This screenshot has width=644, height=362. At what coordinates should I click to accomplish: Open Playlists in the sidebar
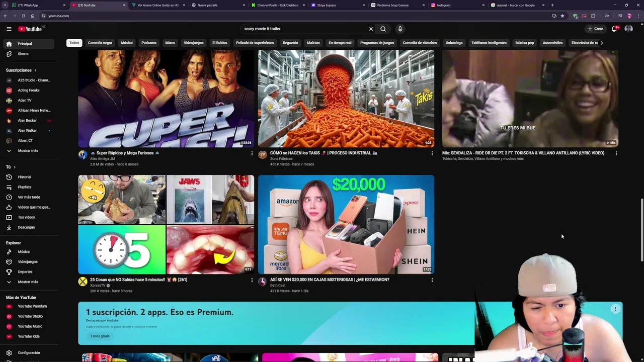(x=25, y=187)
